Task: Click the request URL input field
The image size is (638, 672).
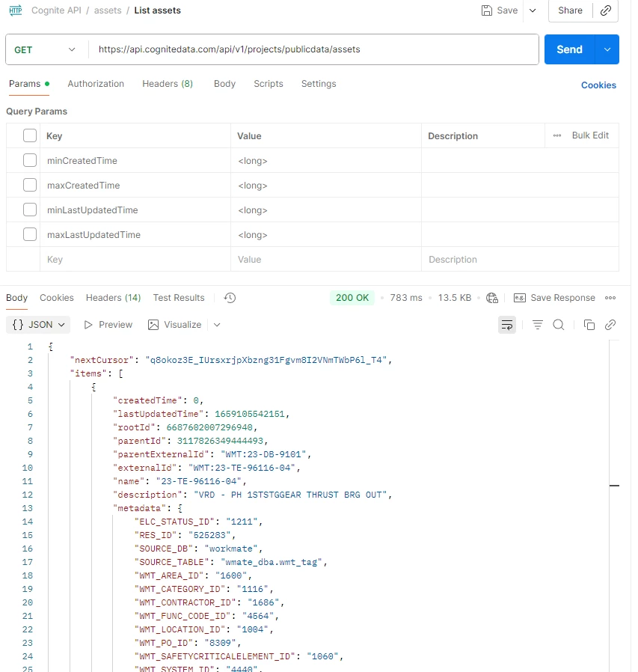Action: tap(314, 49)
